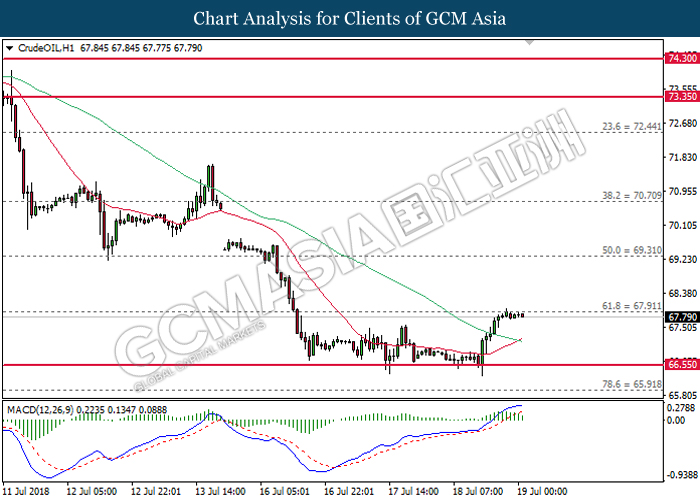Select the Fibonacci label 61.8 = 67.911

(x=632, y=306)
